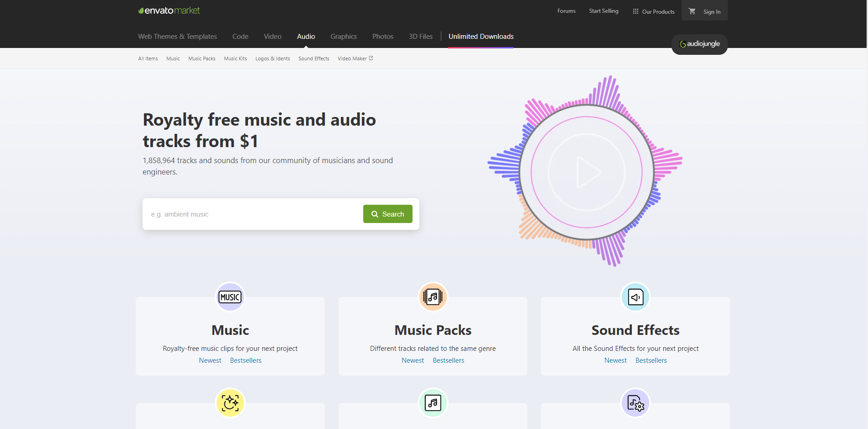Play the audio visualizer play button
Viewport: 868px width, 429px height.
pyautogui.click(x=587, y=172)
